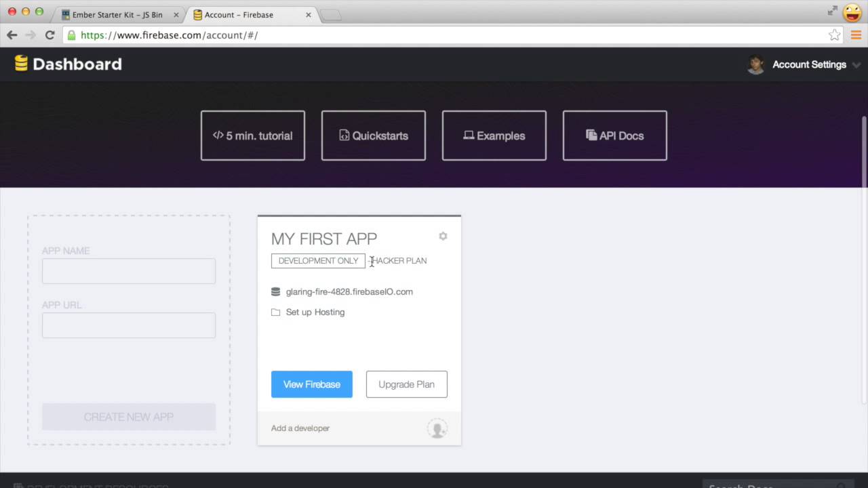Click the Upgrade Plan button
Image resolution: width=868 pixels, height=488 pixels.
(407, 384)
